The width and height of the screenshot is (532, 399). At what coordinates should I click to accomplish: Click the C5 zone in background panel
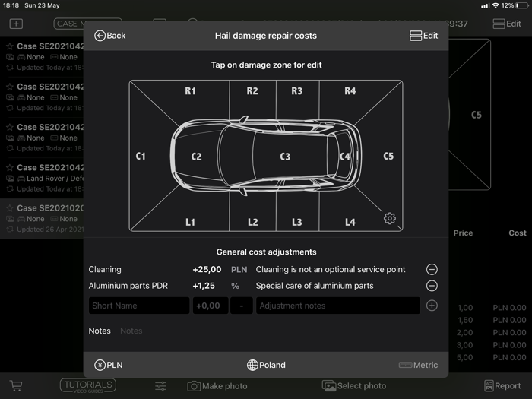(x=477, y=115)
